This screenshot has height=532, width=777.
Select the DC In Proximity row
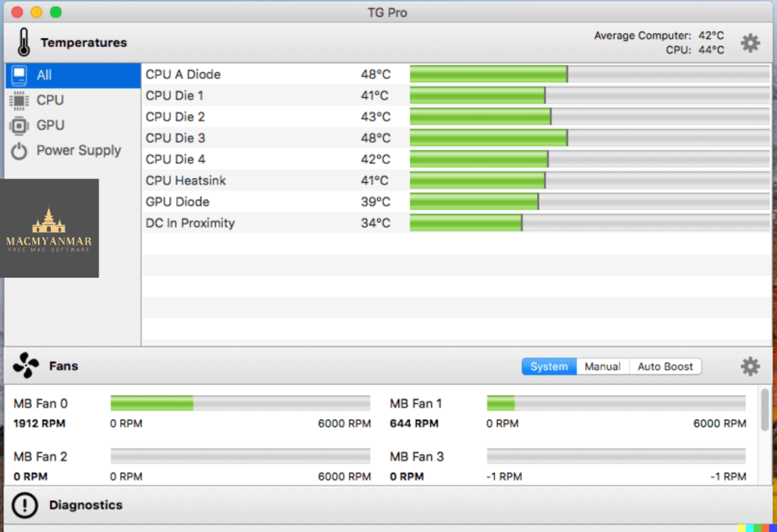click(x=456, y=223)
